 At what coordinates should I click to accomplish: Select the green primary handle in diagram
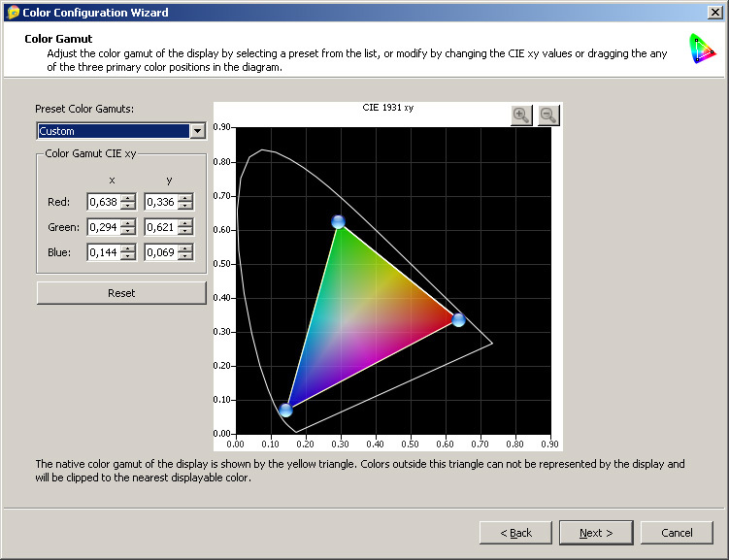339,222
